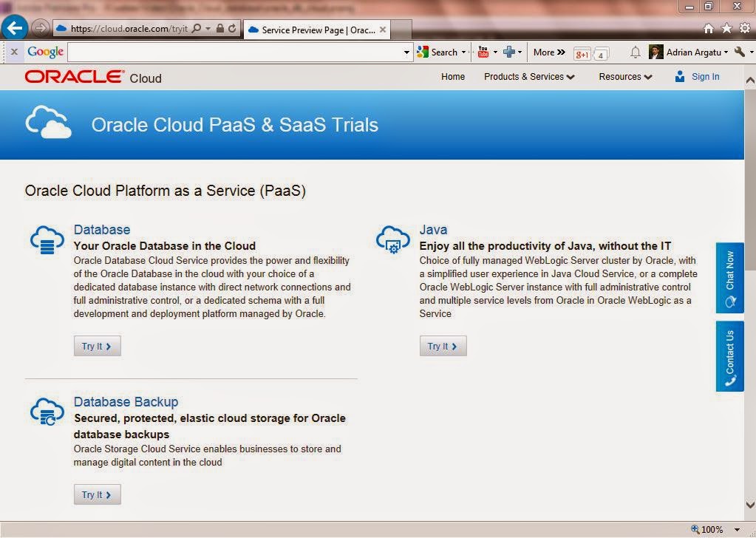Viewport: 756px width, 538px height.
Task: Click the padlock security icon in address bar
Action: click(x=220, y=28)
